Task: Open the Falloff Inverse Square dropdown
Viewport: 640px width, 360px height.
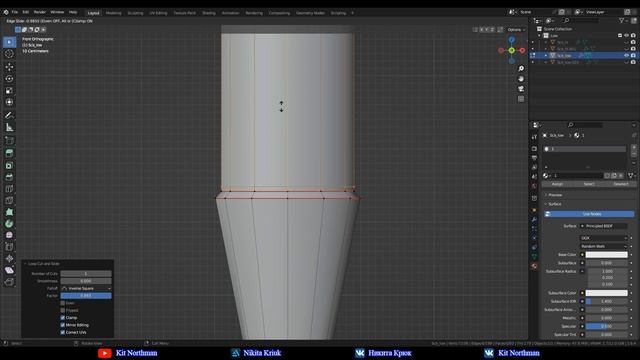Action: pyautogui.click(x=86, y=289)
